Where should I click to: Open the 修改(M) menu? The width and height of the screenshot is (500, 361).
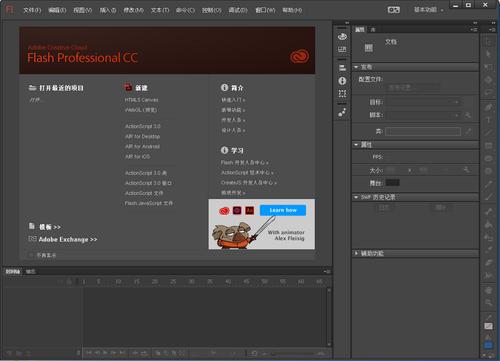tap(134, 10)
